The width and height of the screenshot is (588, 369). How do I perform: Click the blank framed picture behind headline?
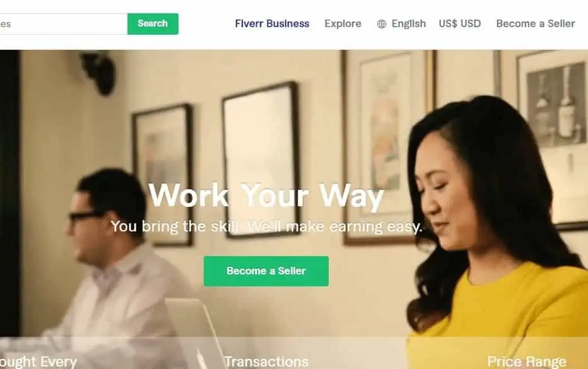[x=261, y=160]
